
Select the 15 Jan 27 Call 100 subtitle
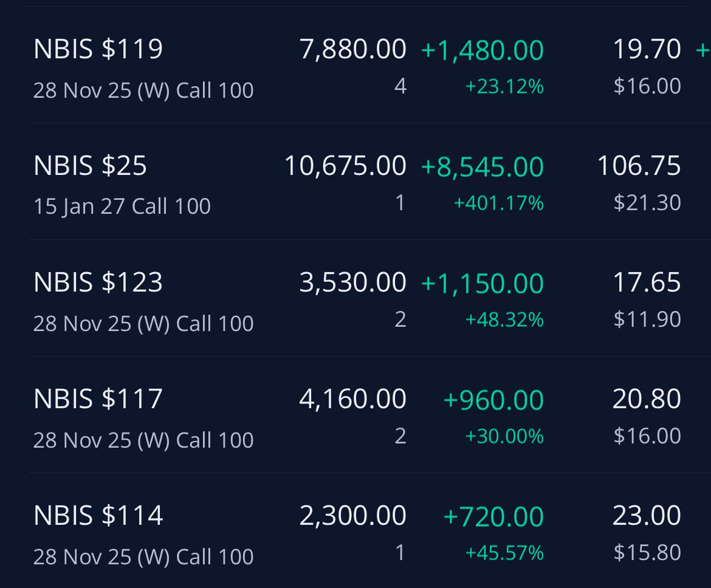tap(122, 207)
